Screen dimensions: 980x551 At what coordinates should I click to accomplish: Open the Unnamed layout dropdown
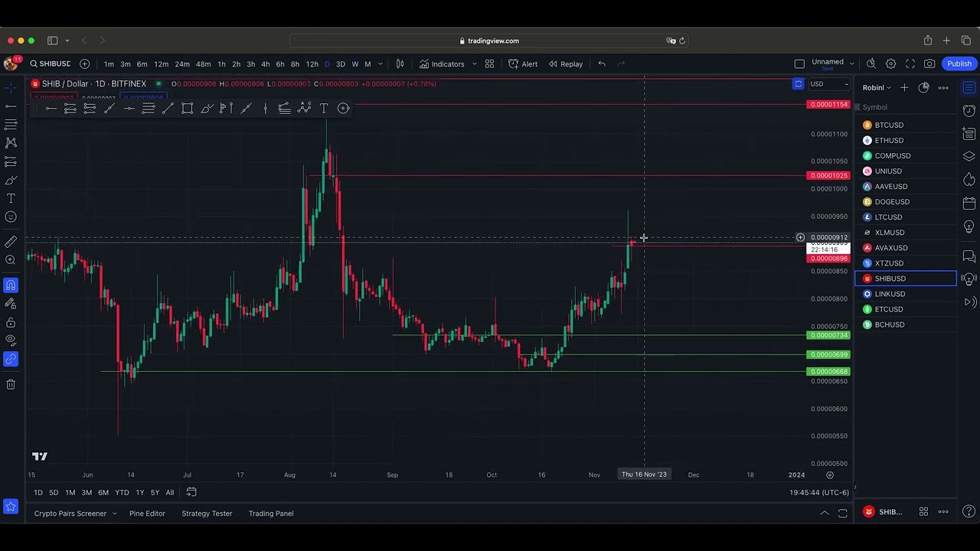[x=832, y=64]
